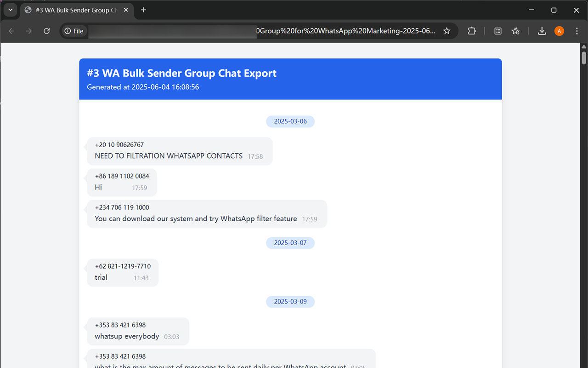This screenshot has width=588, height=368.
Task: Select the message bubble containing 'trial'
Action: (122, 272)
